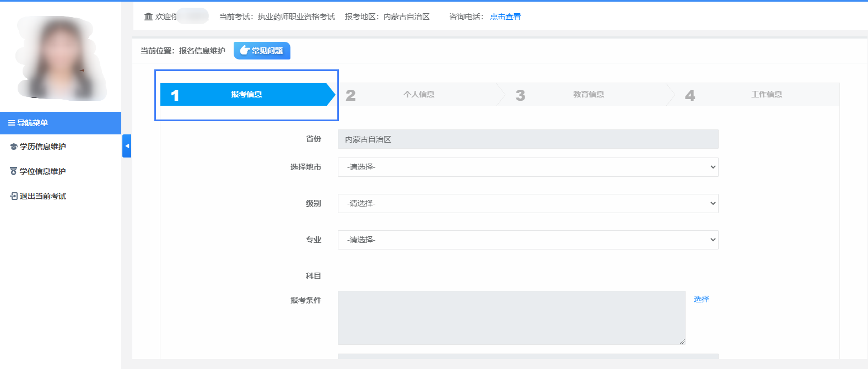Click the building icon next to 欢迎你
This screenshot has width=868, height=369.
pos(148,17)
